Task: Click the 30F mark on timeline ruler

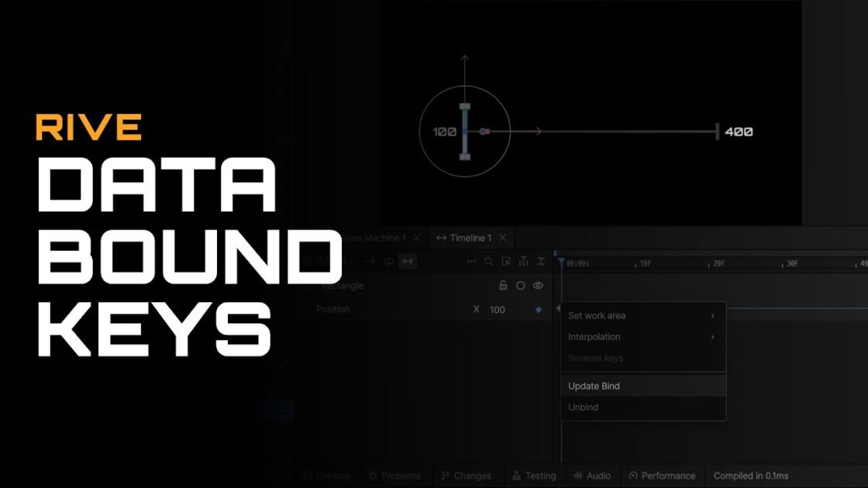Action: [x=792, y=264]
